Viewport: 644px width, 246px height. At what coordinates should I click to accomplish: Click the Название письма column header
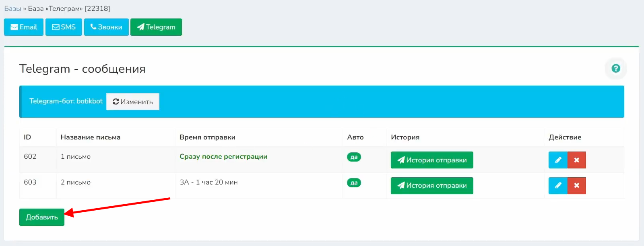[91, 137]
